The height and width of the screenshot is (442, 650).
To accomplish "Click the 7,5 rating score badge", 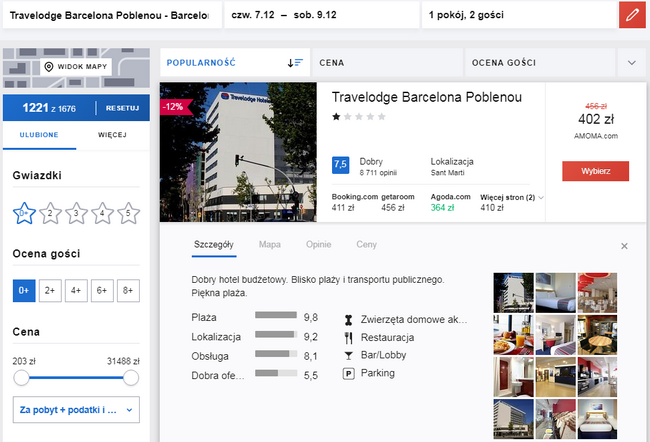I will point(340,164).
